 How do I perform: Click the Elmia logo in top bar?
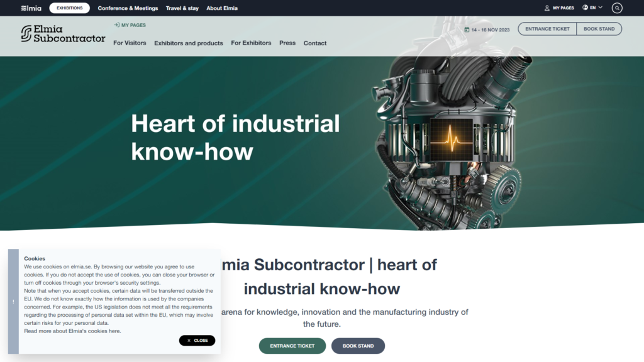[31, 8]
